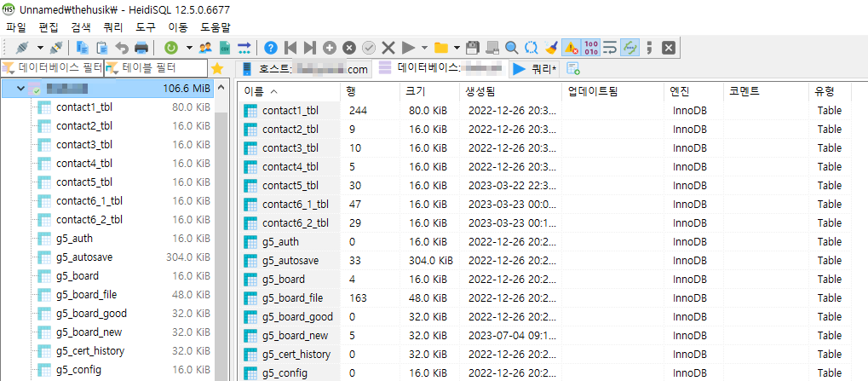The width and height of the screenshot is (868, 381).
Task: Click the 테이블 필터 input field
Action: coord(156,68)
